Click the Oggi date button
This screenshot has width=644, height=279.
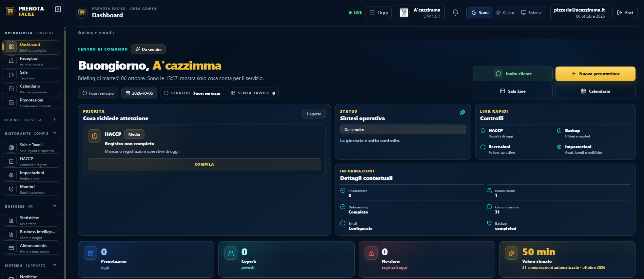pos(378,13)
